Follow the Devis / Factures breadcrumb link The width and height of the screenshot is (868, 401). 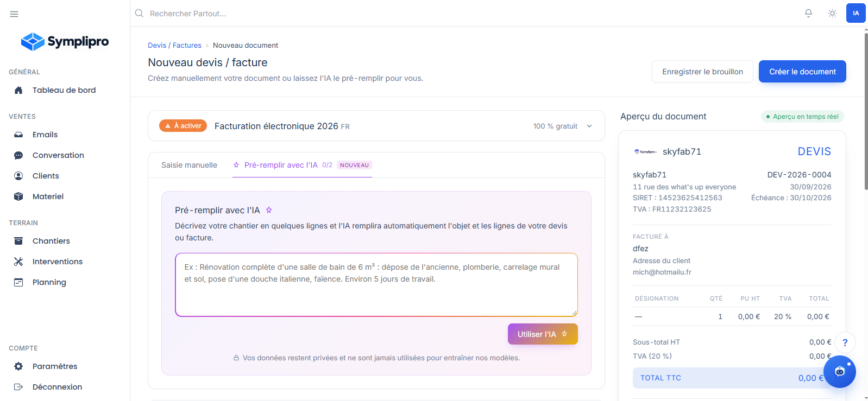[x=174, y=45]
